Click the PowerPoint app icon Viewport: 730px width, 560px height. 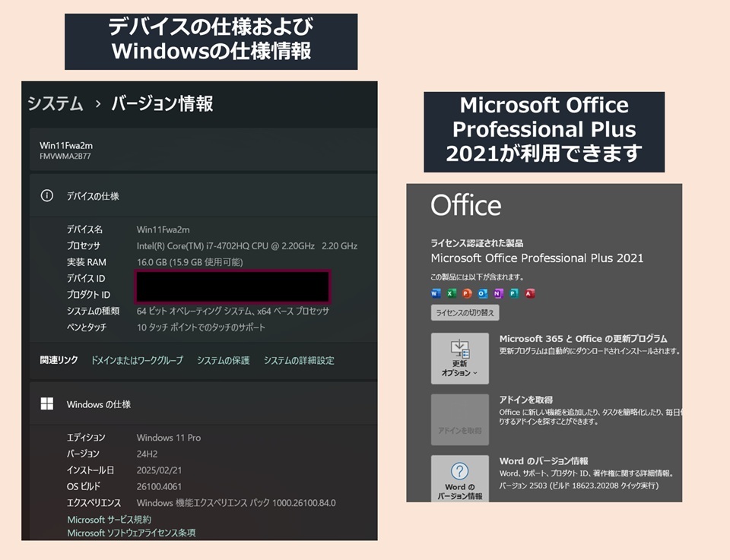tap(467, 293)
